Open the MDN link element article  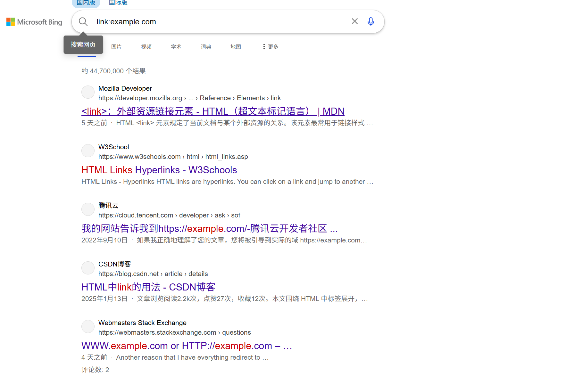click(212, 111)
